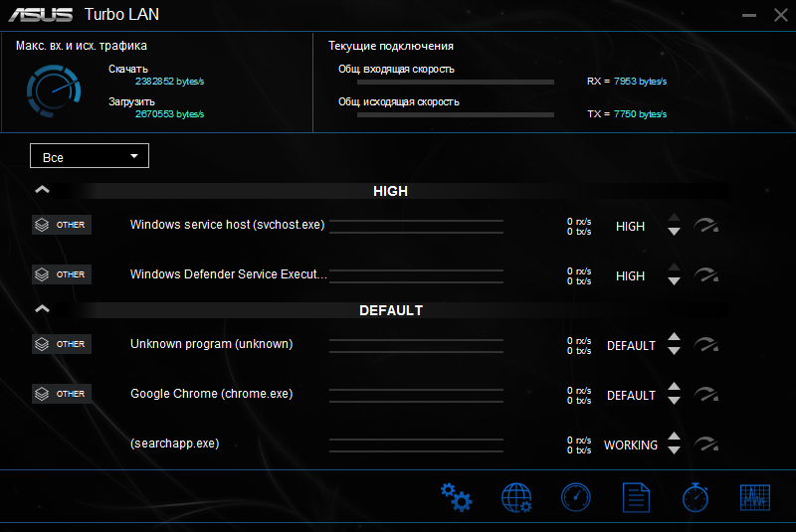Click speed limit icon for svchost.exe

[x=706, y=225]
